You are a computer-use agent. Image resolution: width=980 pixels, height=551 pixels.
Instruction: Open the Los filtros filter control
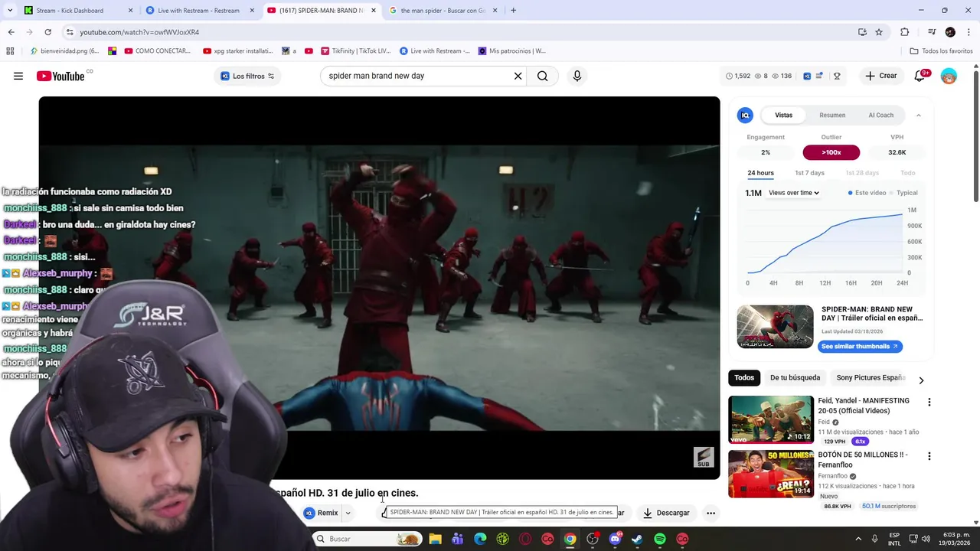coord(247,76)
